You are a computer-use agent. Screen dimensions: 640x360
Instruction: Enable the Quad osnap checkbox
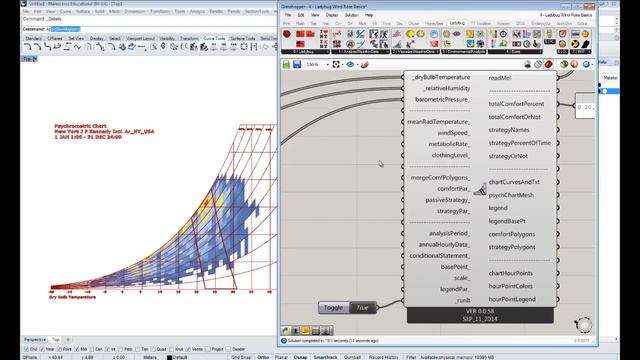(x=153, y=349)
